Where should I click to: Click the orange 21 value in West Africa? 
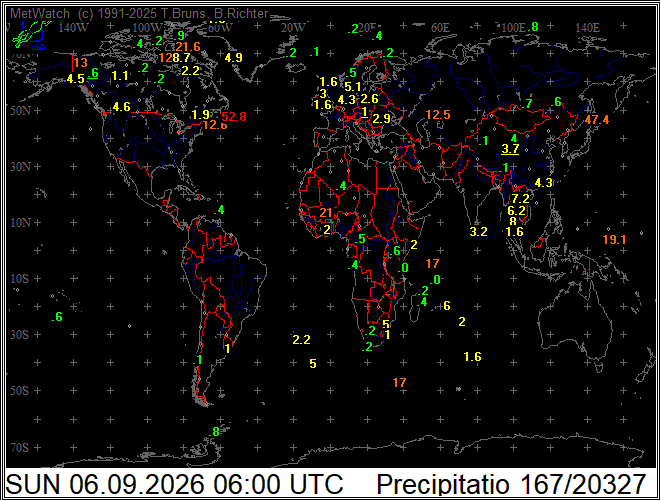(x=326, y=213)
